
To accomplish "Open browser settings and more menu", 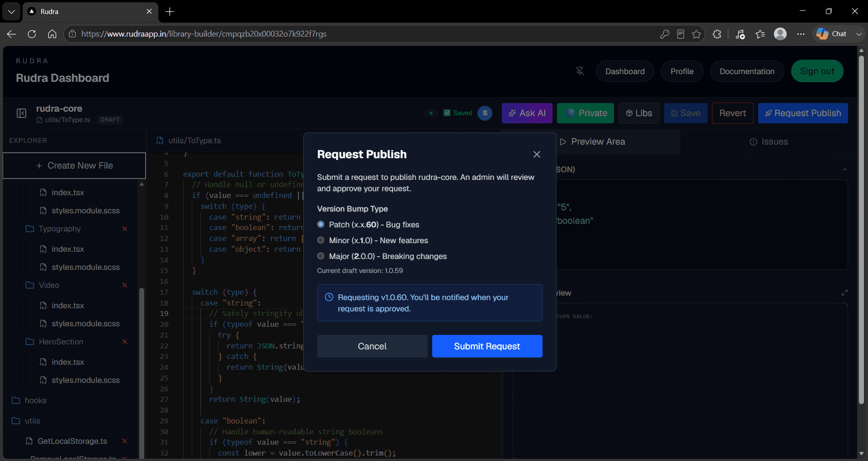I will pos(801,34).
